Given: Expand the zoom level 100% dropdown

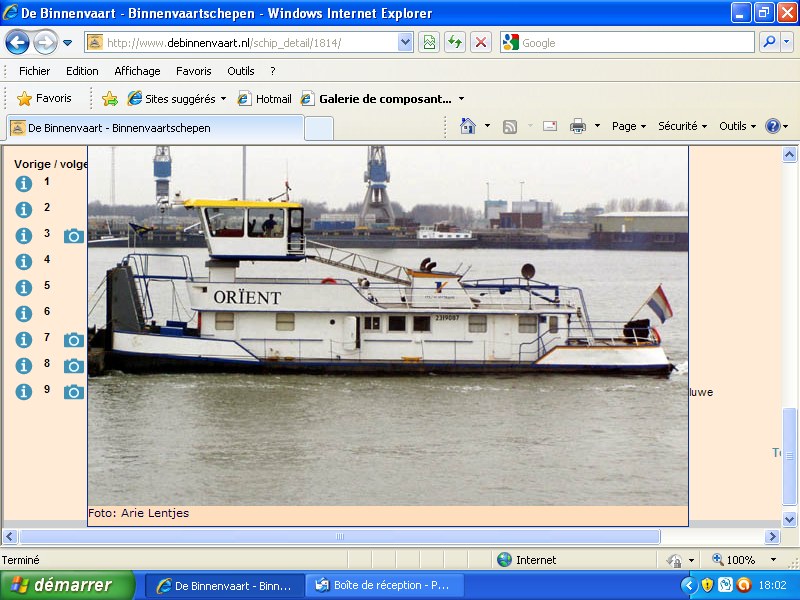Looking at the screenshot, I should point(772,560).
